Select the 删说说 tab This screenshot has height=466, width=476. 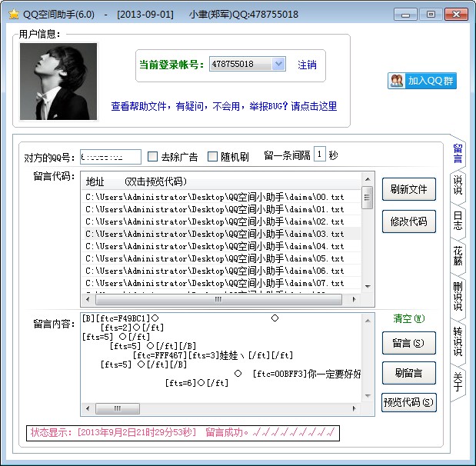458,296
